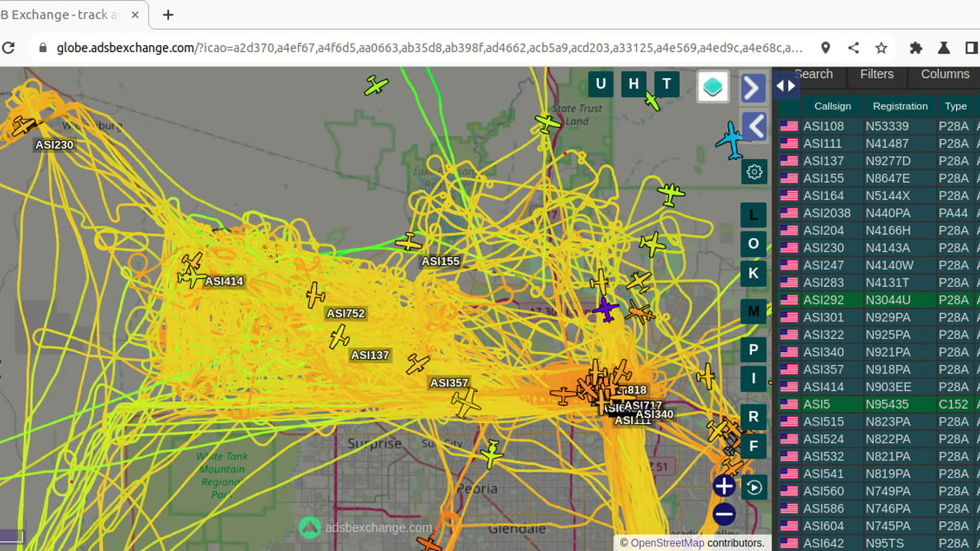Share this page
The height and width of the screenshot is (551, 980).
tap(854, 47)
